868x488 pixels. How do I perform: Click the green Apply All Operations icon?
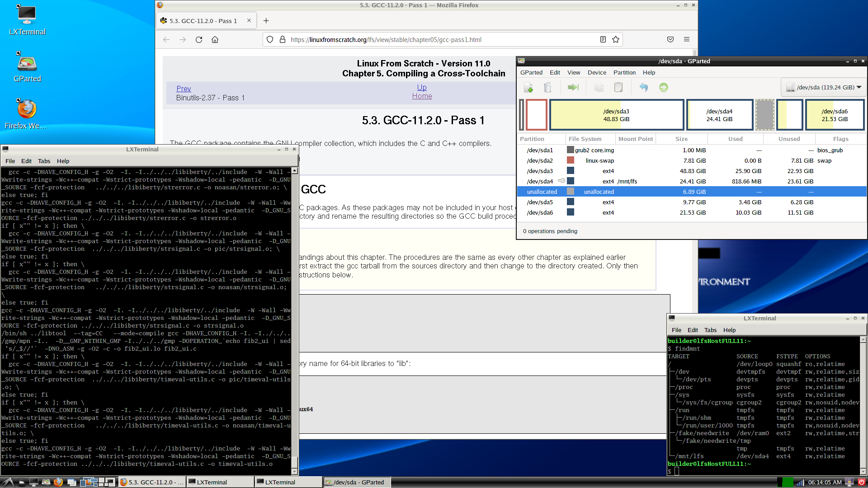663,88
